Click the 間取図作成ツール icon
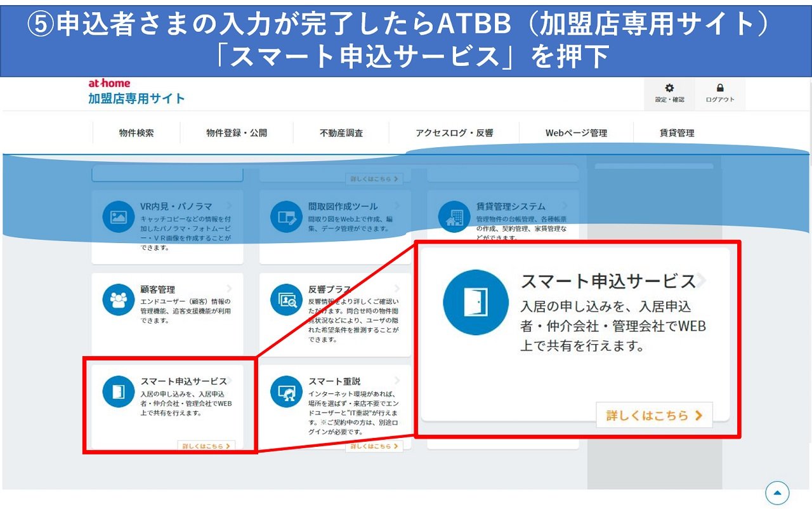The height and width of the screenshot is (509, 812). (286, 217)
